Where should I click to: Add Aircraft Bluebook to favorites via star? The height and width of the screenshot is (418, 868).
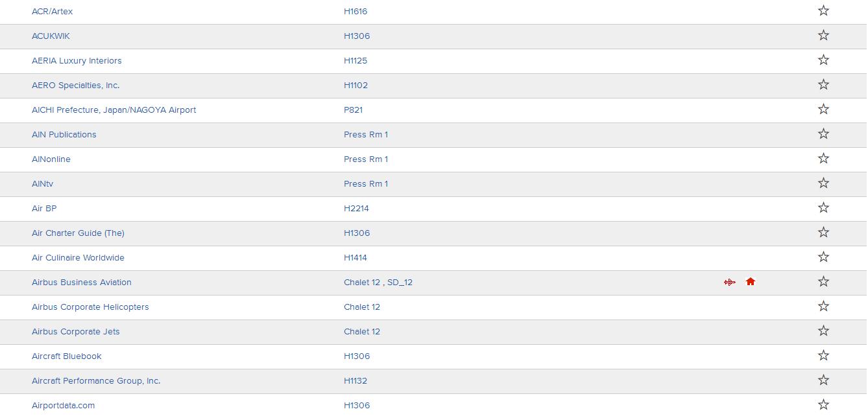click(x=823, y=355)
